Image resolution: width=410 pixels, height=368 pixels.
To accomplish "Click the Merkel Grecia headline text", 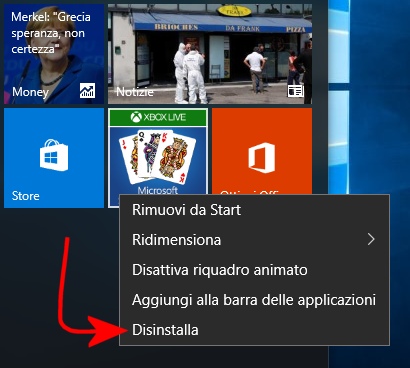I will (x=51, y=33).
